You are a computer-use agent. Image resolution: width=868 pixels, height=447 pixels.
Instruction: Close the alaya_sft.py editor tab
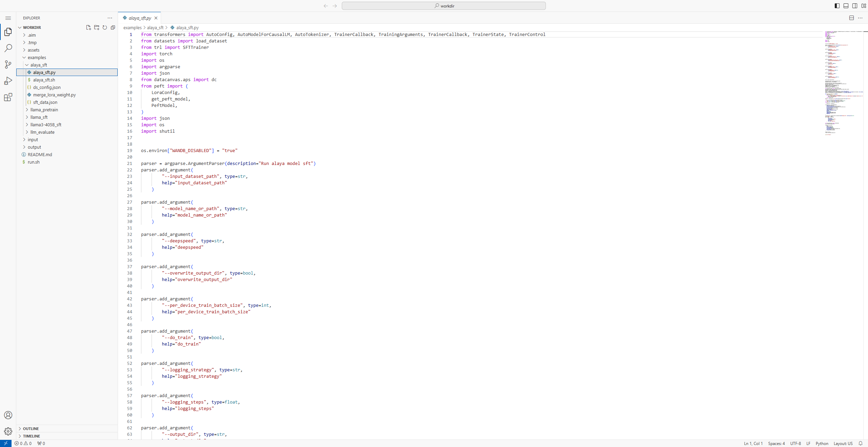click(x=156, y=18)
